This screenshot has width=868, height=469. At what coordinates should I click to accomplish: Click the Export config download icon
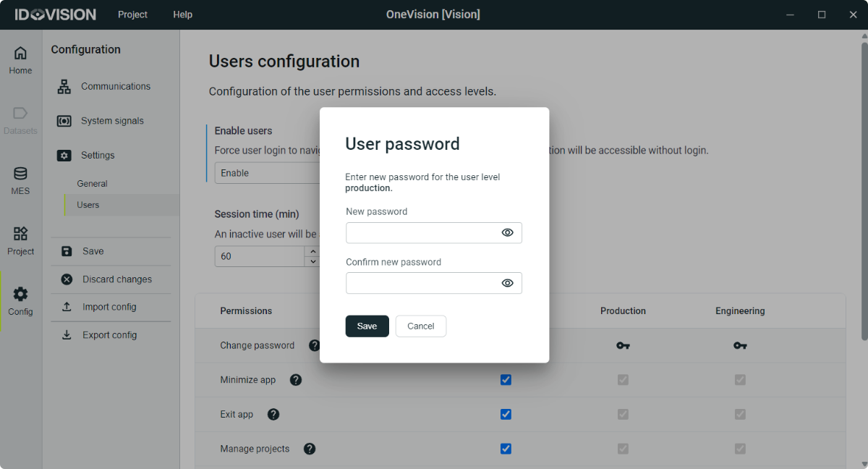point(66,334)
